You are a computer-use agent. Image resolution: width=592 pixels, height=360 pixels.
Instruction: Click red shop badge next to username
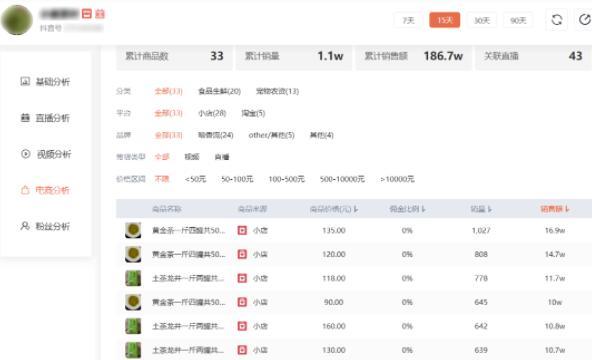pyautogui.click(x=87, y=14)
